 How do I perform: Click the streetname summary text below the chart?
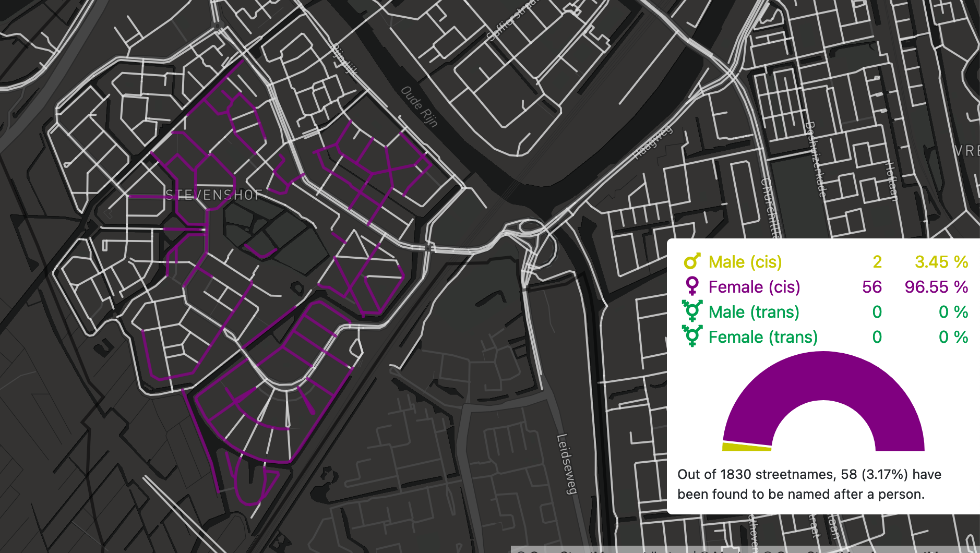point(809,484)
